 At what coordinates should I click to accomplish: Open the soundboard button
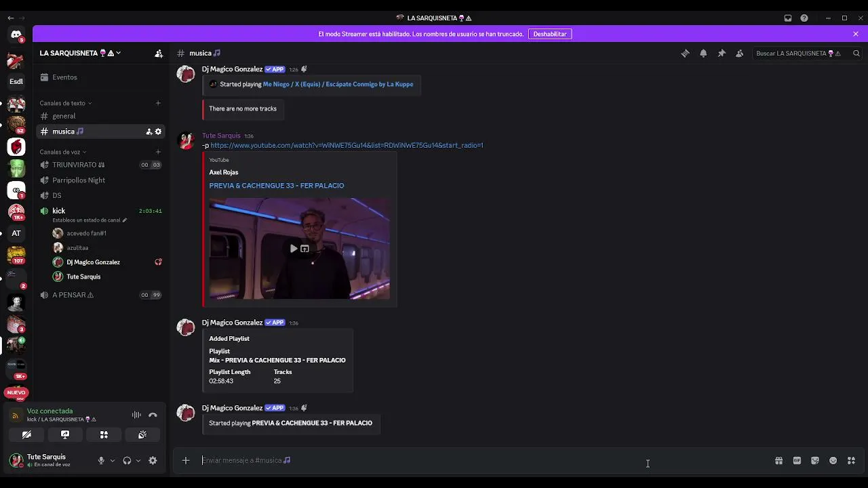coord(142,434)
